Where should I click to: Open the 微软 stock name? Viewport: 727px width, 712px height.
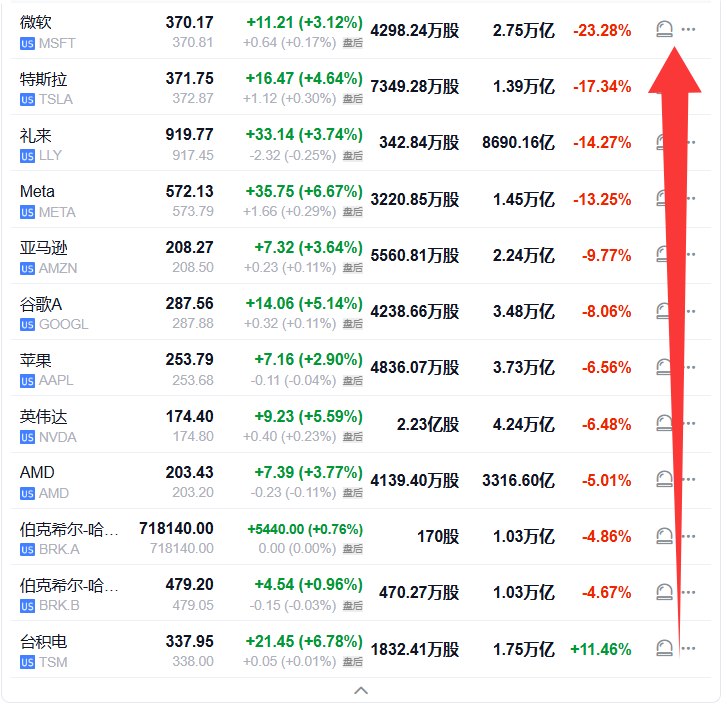coord(36,22)
